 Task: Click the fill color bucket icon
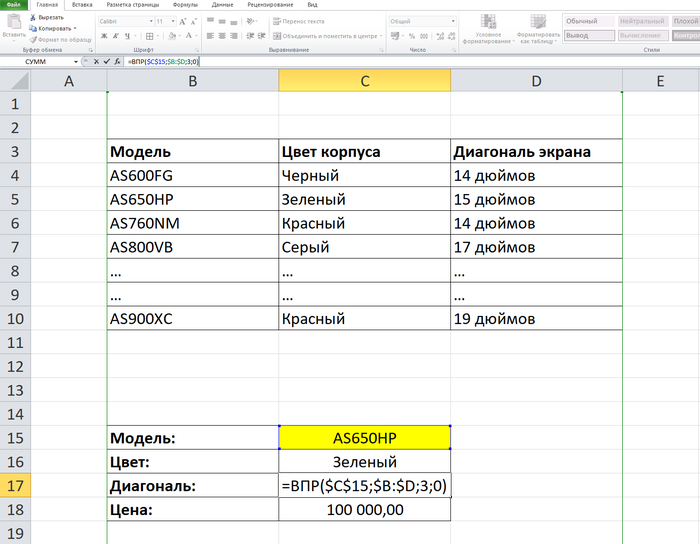pos(172,36)
